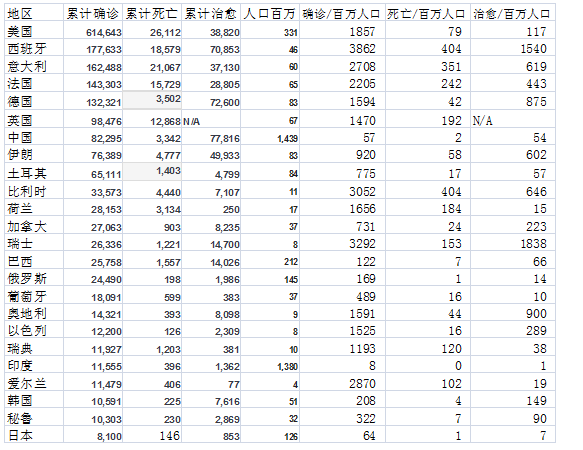Click the 中国 row label cell
This screenshot has height=450, width=583.
(34, 136)
